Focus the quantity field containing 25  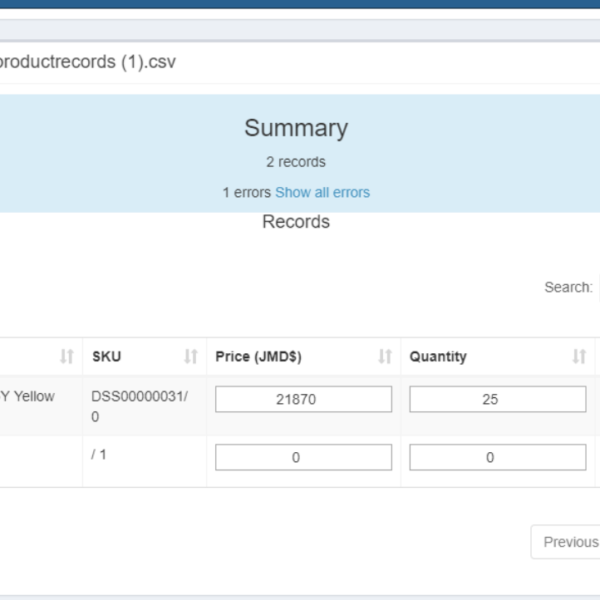[497, 399]
